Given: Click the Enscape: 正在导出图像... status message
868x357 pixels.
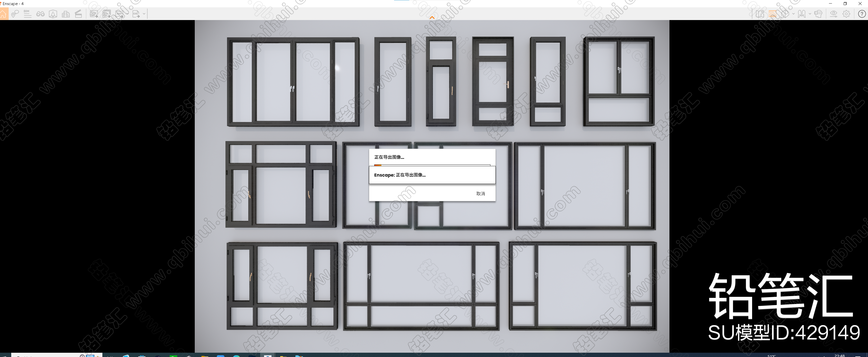Looking at the screenshot, I should (x=400, y=175).
